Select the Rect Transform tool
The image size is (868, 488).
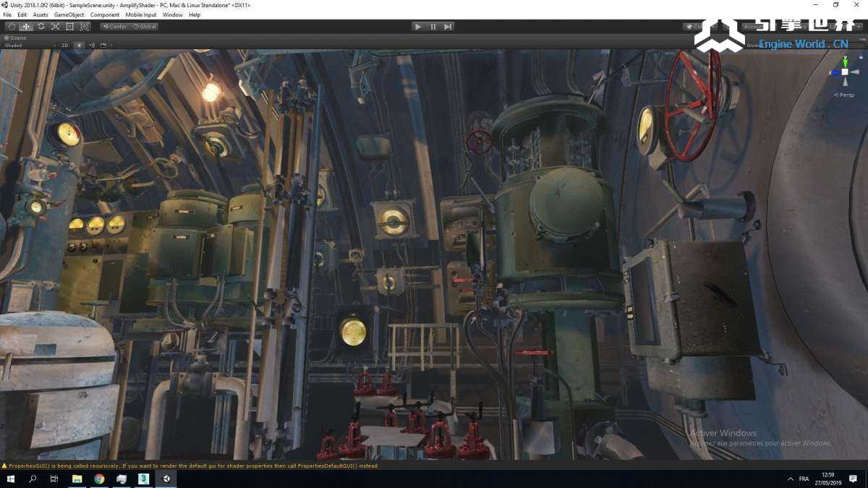point(69,26)
